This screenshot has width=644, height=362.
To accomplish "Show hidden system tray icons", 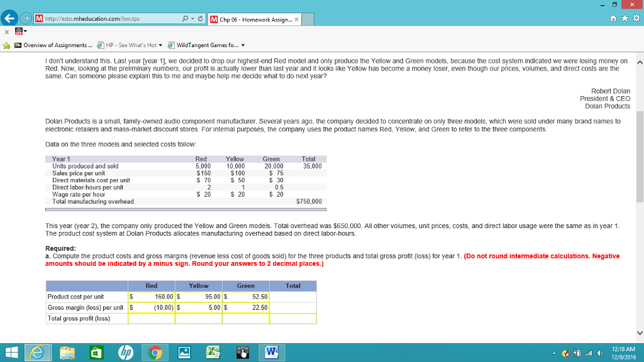I will [554, 353].
